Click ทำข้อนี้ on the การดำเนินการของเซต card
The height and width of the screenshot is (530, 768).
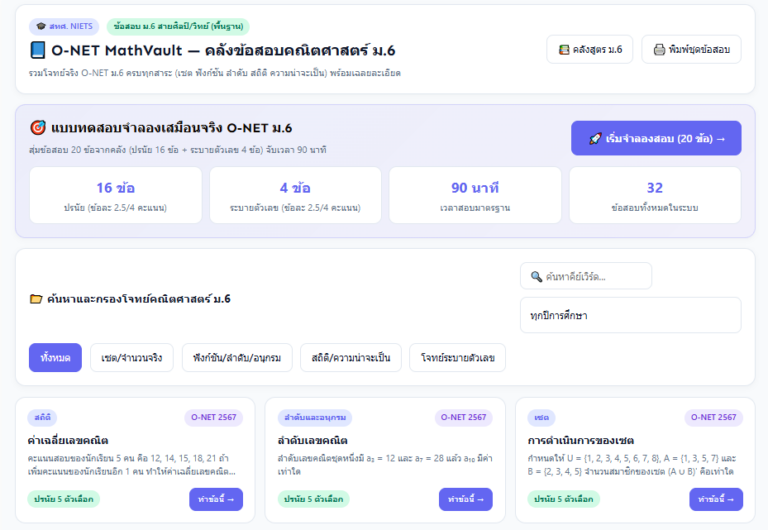click(716, 499)
